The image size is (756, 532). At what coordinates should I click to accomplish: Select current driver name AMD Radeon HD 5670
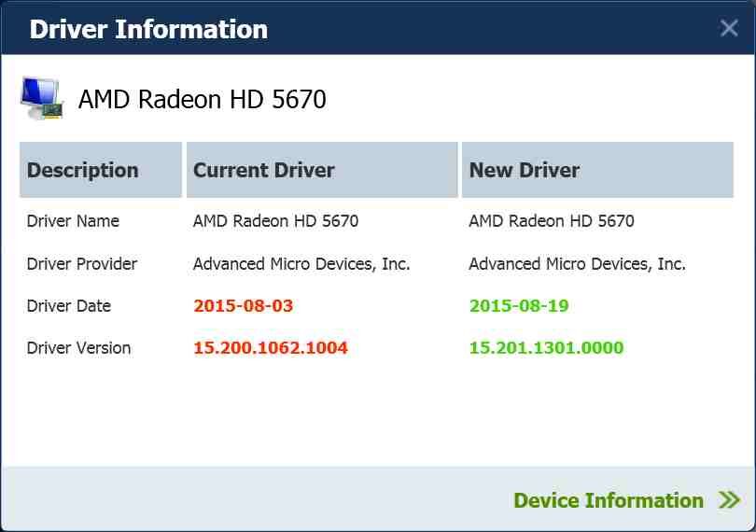coord(275,221)
